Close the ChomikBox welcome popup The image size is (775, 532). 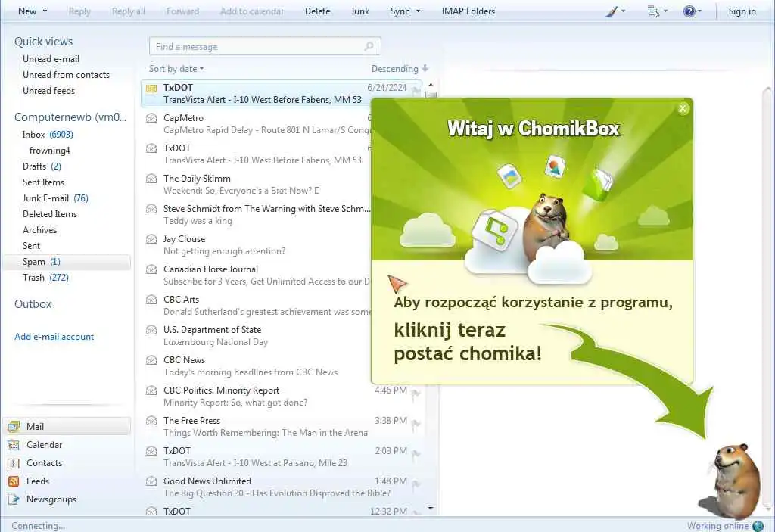(683, 108)
